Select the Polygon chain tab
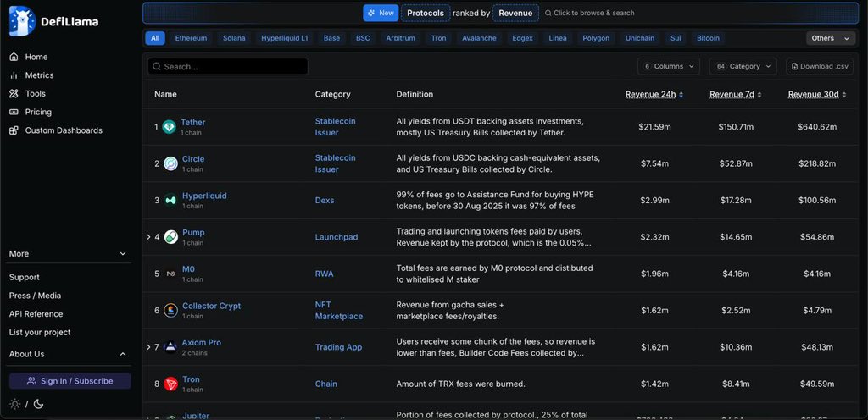Image resolution: width=868 pixels, height=420 pixels. (x=596, y=38)
